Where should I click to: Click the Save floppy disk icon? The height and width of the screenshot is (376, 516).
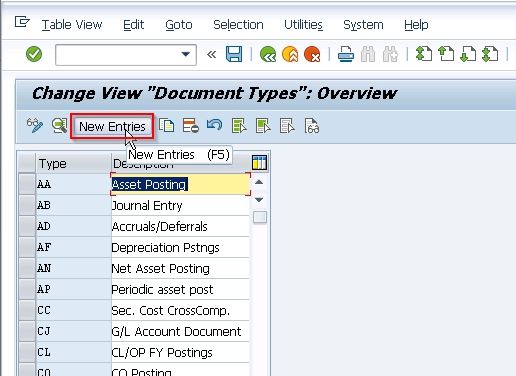[x=234, y=54]
